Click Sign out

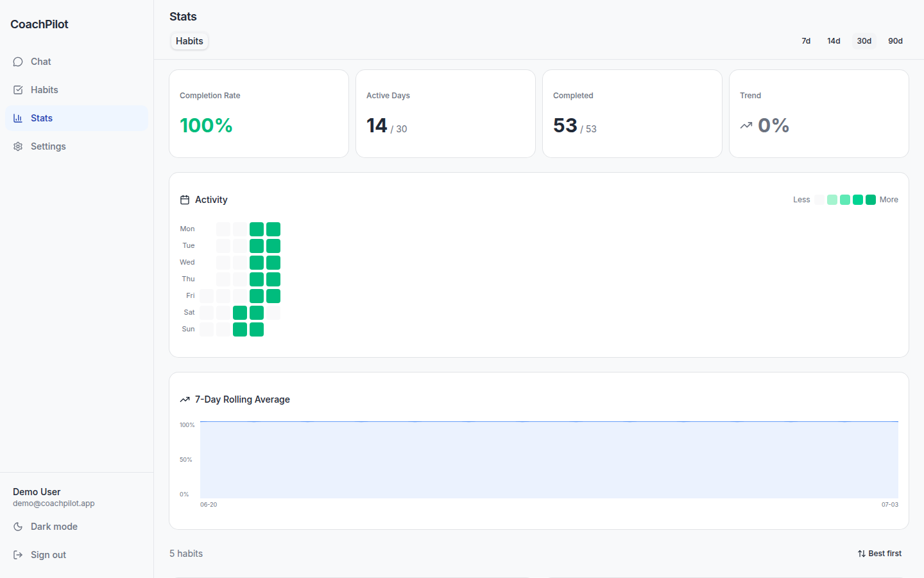pos(76,555)
